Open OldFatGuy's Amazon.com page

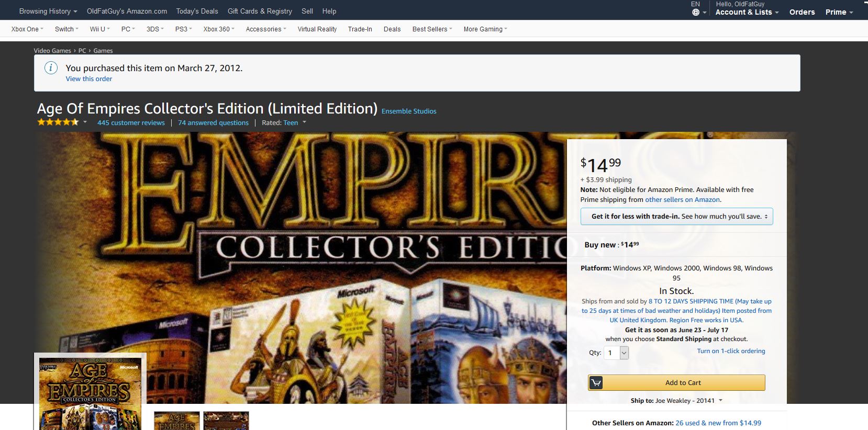(x=127, y=11)
